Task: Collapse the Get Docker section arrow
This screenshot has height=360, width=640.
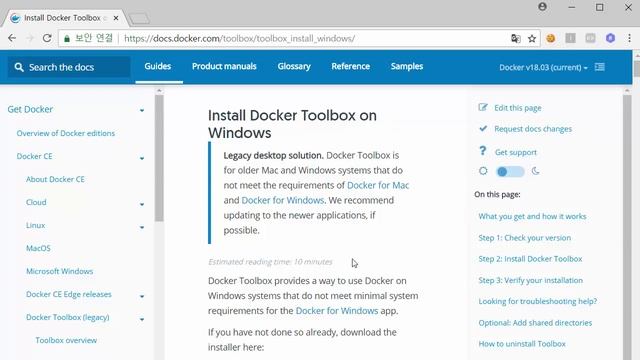Action: (x=142, y=110)
